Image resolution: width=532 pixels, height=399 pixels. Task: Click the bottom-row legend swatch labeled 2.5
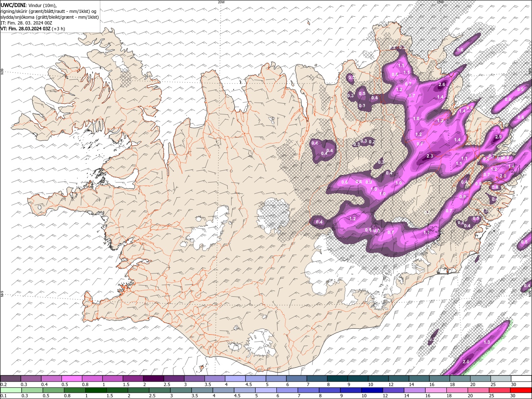160,390
